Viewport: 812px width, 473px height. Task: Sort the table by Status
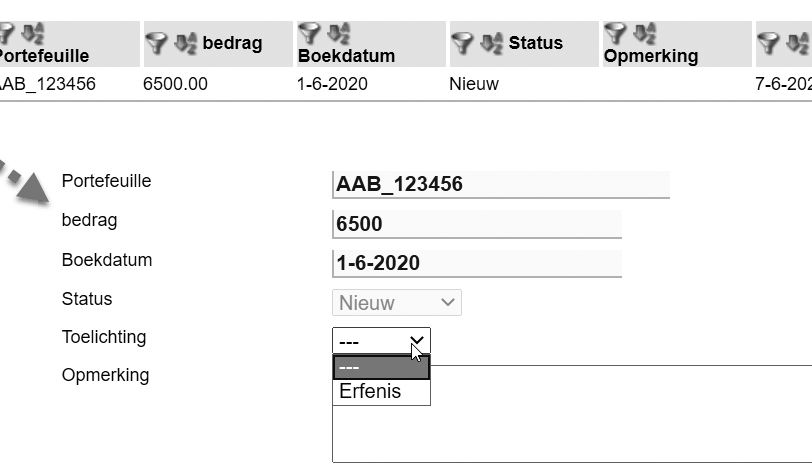[491, 43]
